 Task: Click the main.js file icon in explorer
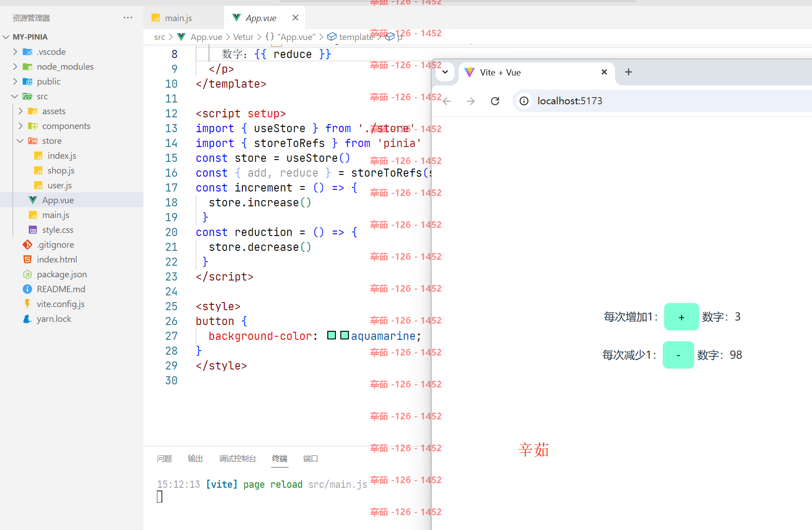pos(33,215)
